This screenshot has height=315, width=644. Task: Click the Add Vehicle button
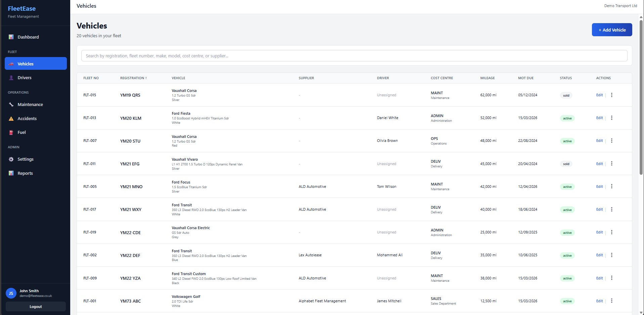(x=612, y=30)
